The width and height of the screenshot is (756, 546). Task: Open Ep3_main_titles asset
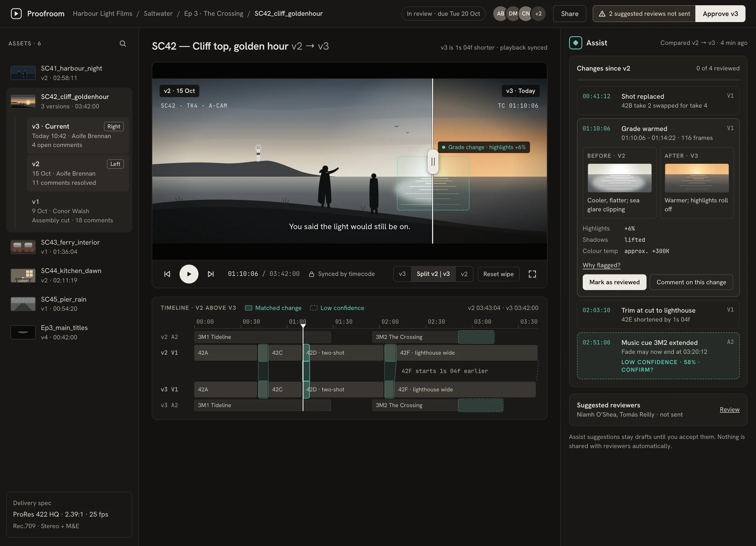tap(69, 332)
